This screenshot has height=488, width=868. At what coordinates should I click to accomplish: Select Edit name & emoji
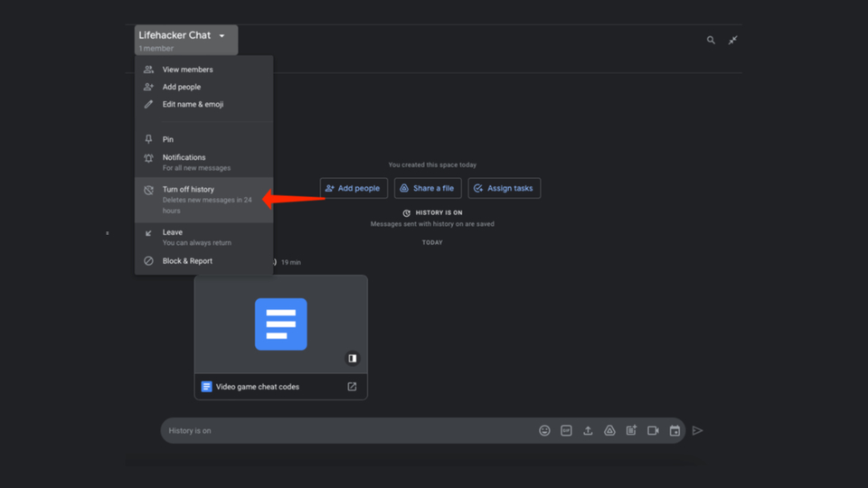point(203,104)
